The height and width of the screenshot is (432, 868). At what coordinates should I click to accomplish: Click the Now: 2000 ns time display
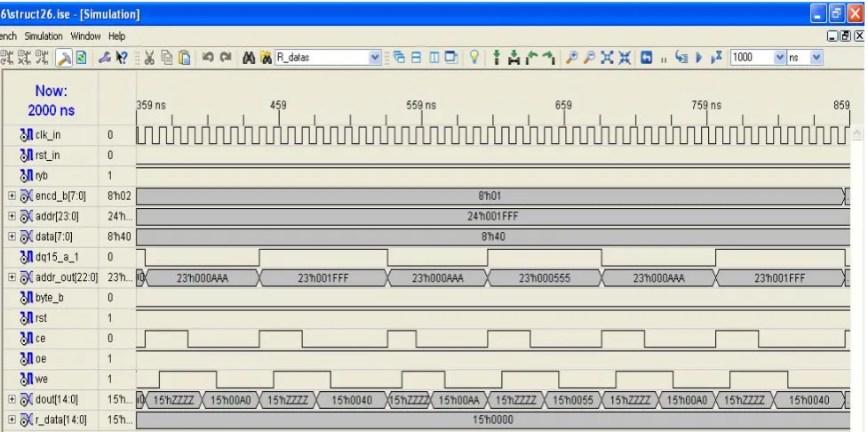pos(51,100)
